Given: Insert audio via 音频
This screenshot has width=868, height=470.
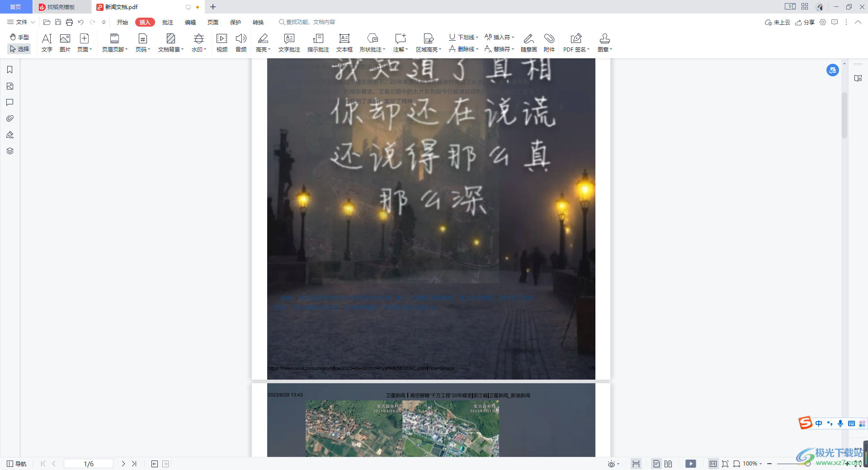Looking at the screenshot, I should pos(241,43).
